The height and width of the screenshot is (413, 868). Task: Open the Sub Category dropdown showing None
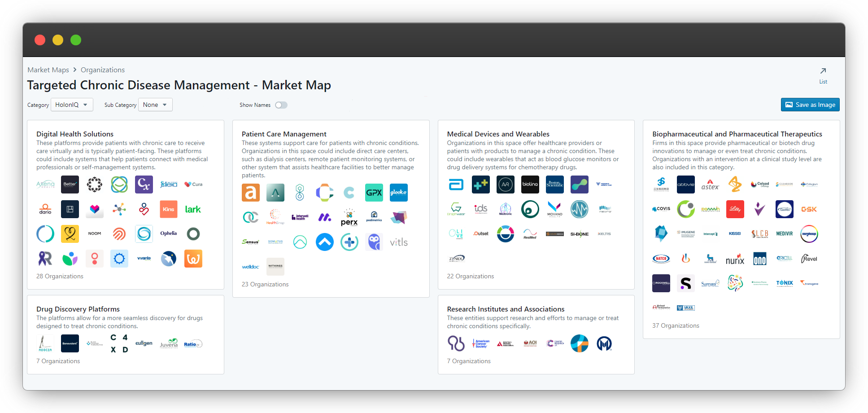(x=155, y=105)
